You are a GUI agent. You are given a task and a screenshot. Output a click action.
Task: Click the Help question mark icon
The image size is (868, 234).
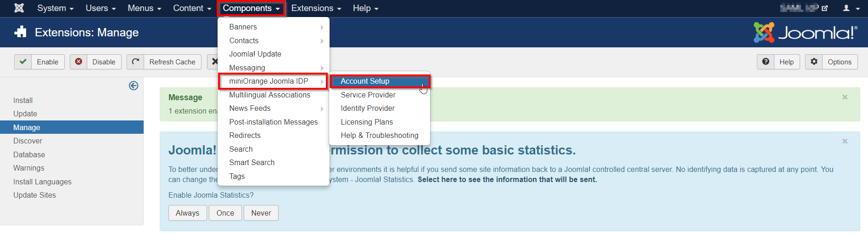(766, 62)
